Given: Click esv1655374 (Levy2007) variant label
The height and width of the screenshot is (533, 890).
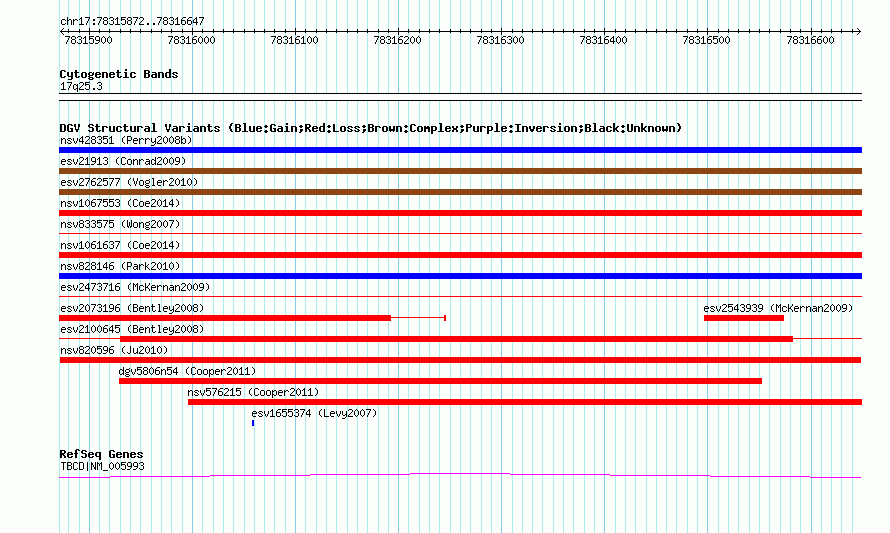Looking at the screenshot, I should (x=314, y=413).
